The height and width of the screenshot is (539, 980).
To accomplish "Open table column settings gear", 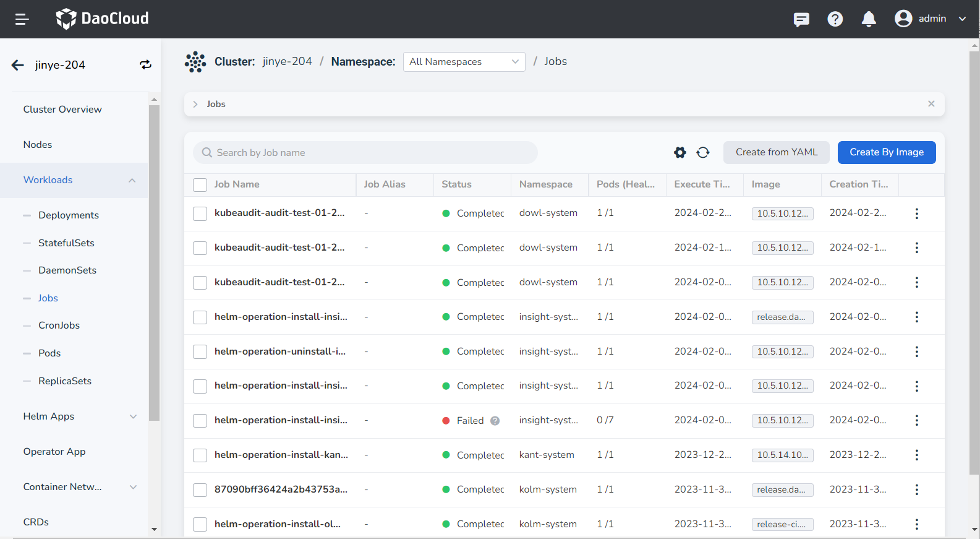I will pyautogui.click(x=680, y=152).
